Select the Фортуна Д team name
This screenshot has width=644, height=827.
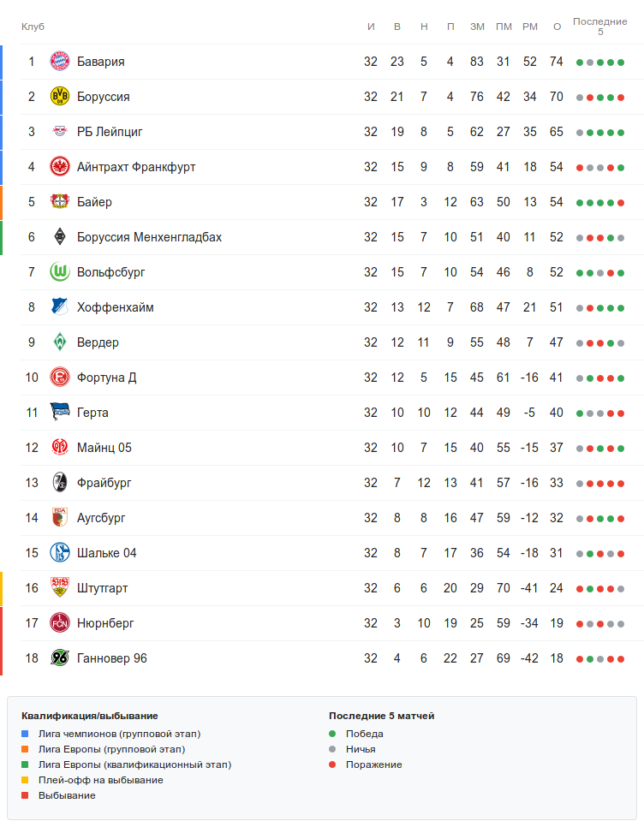point(106,378)
